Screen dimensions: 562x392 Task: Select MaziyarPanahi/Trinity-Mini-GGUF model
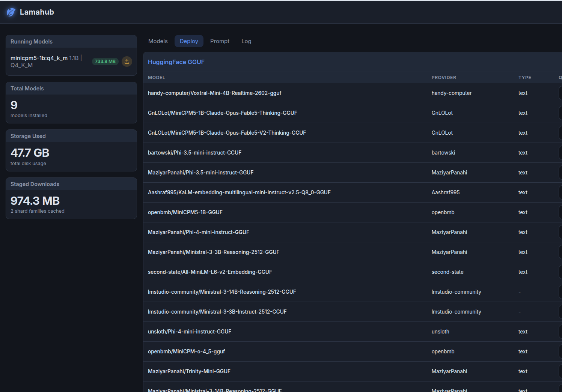[189, 371]
